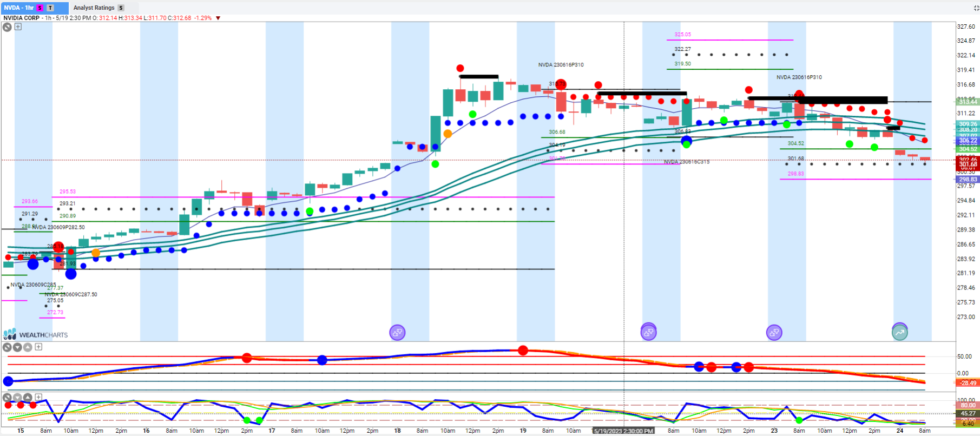
Task: Add indicator to the middle oscillator pane
Action: [38, 347]
